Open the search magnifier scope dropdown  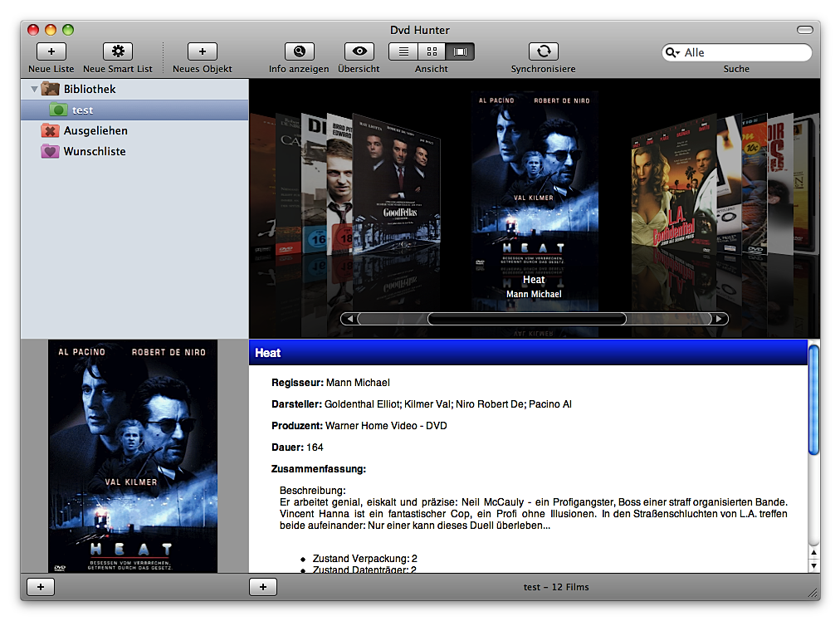point(672,52)
